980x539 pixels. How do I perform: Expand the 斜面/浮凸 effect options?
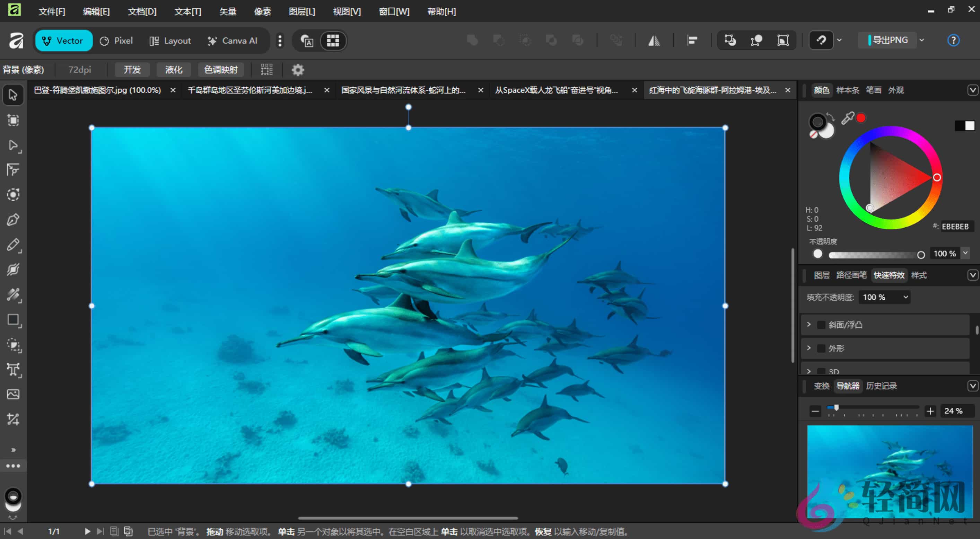point(809,325)
